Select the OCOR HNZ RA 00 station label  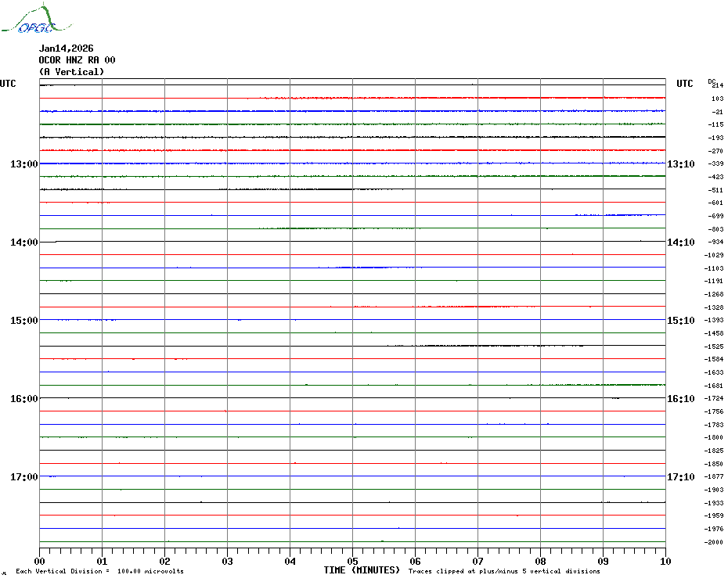coord(77,60)
